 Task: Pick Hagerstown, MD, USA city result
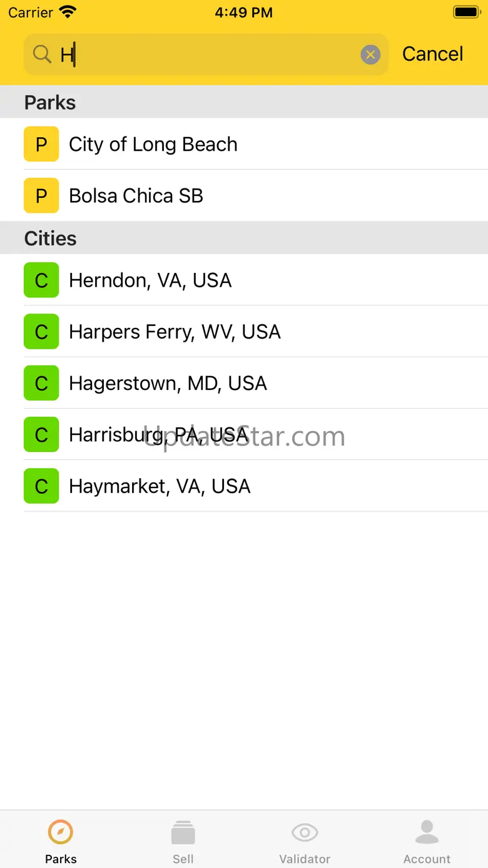(x=244, y=383)
